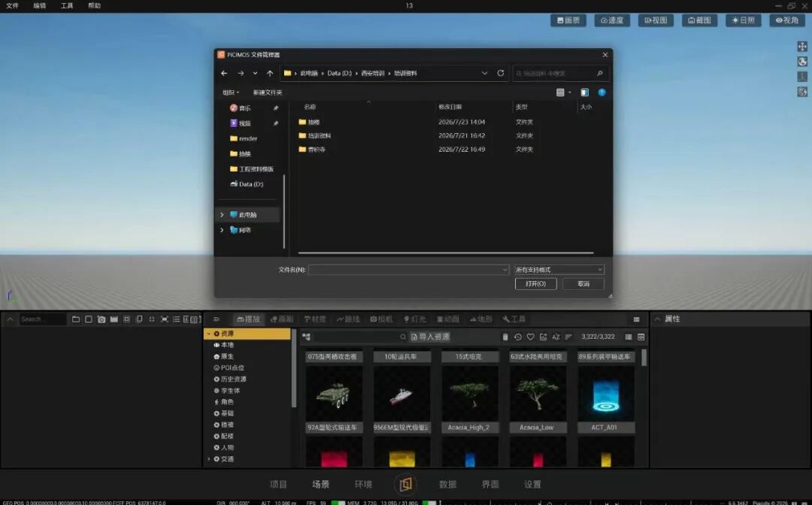Click 新建文件夹 in the dialog toolbar
812x505 pixels.
[267, 92]
